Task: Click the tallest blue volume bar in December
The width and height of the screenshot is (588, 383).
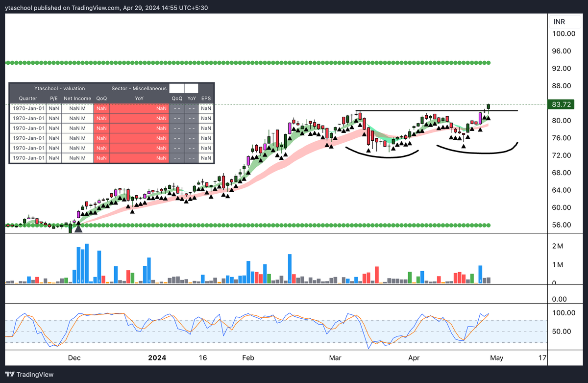Action: tap(87, 263)
